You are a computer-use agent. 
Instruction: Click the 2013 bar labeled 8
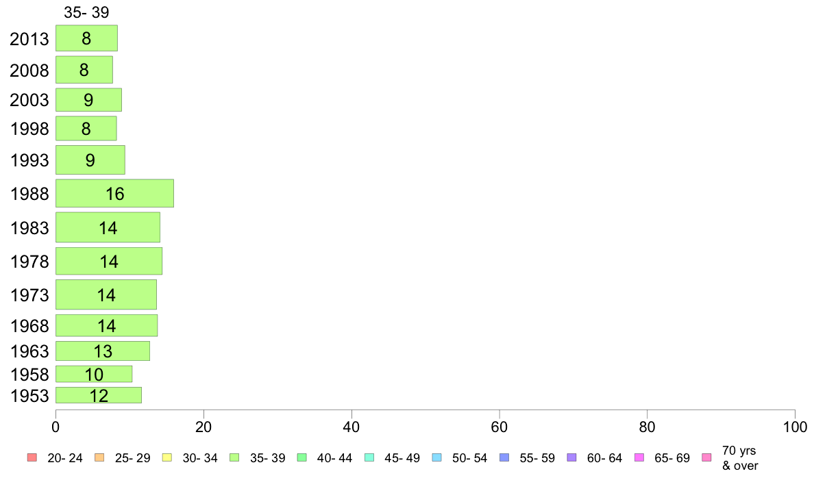87,38
